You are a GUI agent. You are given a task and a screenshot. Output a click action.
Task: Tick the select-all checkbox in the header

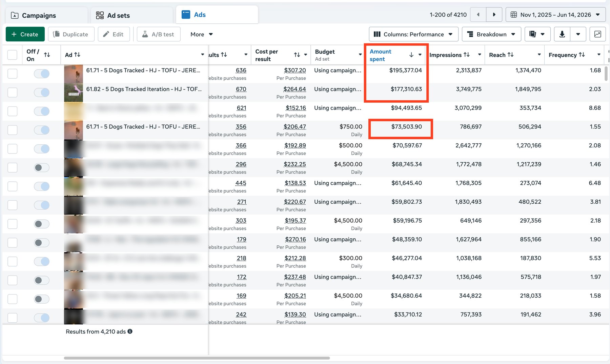pos(12,55)
